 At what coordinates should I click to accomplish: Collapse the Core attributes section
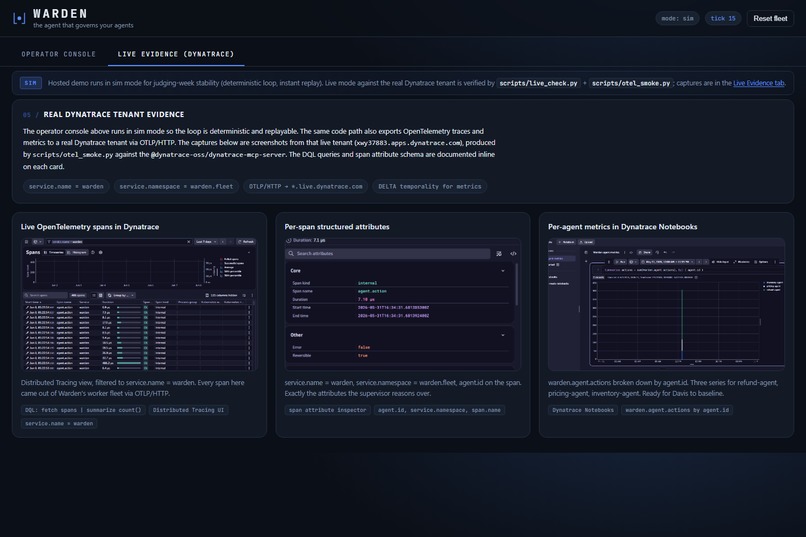(503, 271)
